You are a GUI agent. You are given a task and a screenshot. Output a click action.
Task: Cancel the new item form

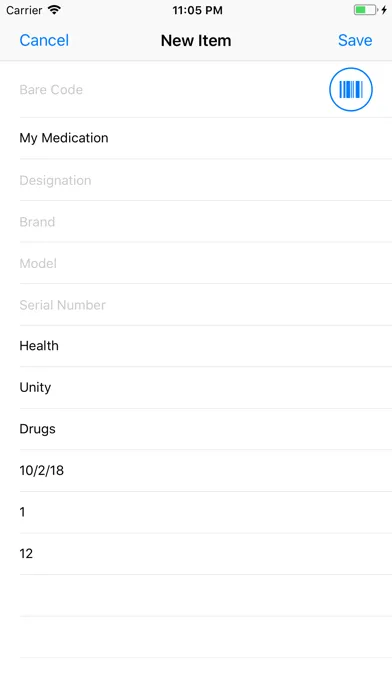(x=44, y=40)
